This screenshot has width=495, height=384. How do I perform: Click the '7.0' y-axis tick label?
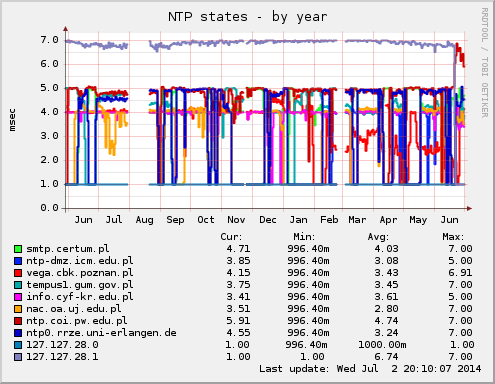pyautogui.click(x=49, y=40)
